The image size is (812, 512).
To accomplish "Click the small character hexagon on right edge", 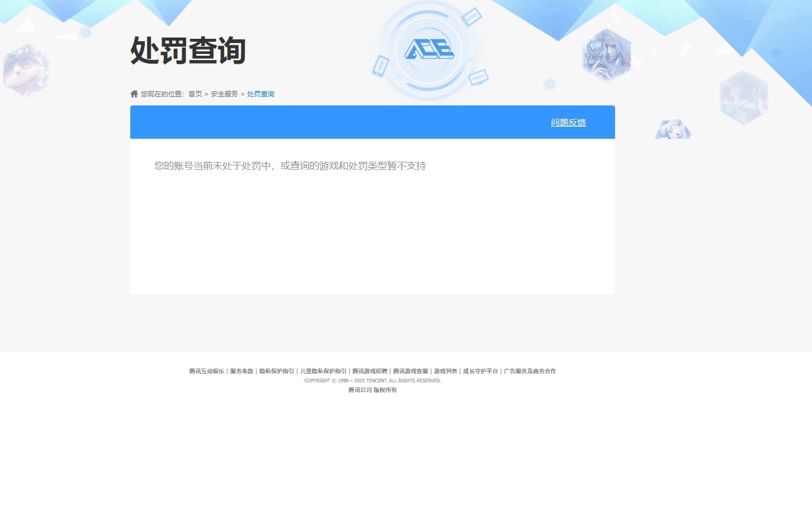I will tap(744, 98).
